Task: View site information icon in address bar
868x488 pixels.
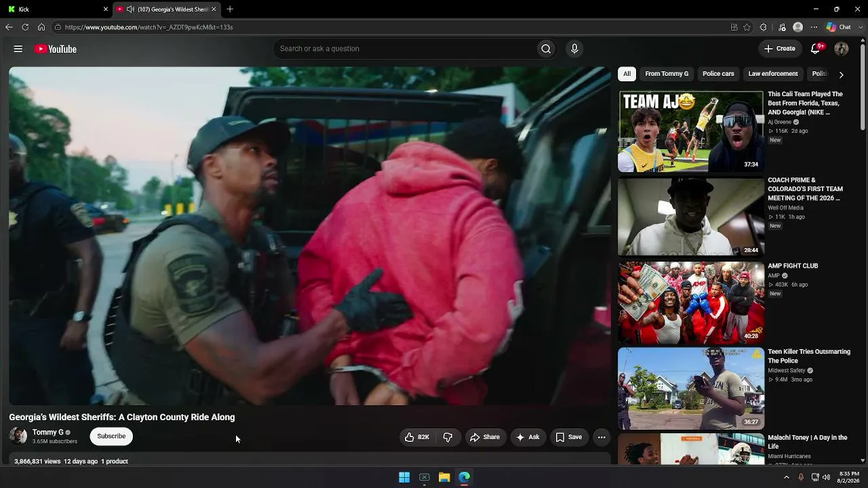Action: click(x=58, y=27)
